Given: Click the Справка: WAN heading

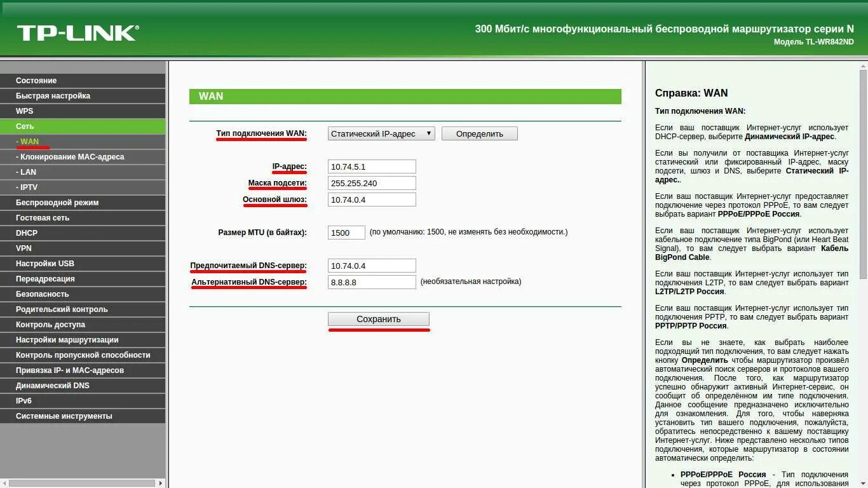Looking at the screenshot, I should 691,93.
